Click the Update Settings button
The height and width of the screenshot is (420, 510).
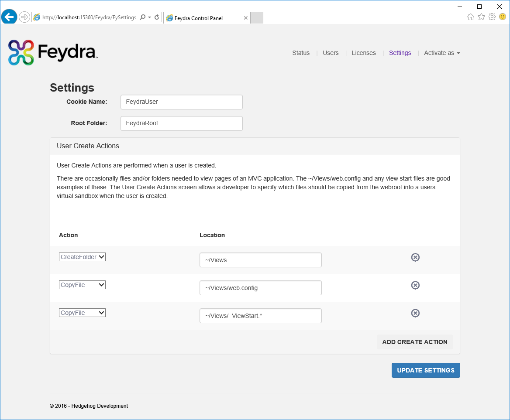pyautogui.click(x=426, y=370)
